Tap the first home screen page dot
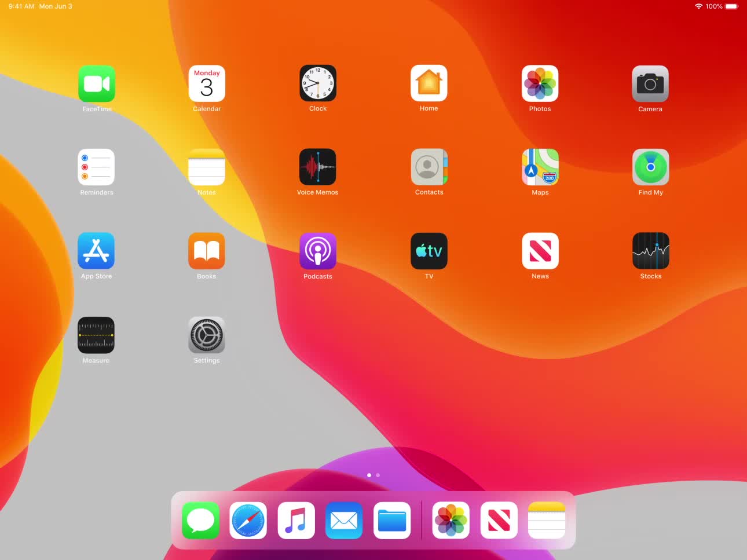 pos(369,475)
